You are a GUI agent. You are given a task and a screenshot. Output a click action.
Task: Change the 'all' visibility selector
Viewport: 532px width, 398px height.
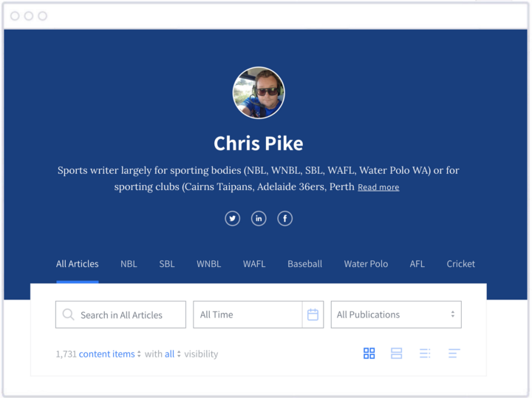[173, 354]
